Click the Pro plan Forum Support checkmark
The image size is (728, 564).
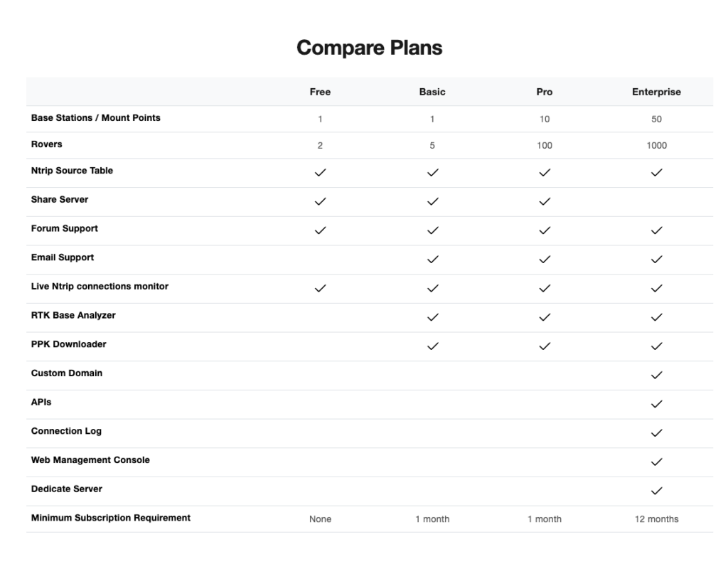(x=545, y=230)
